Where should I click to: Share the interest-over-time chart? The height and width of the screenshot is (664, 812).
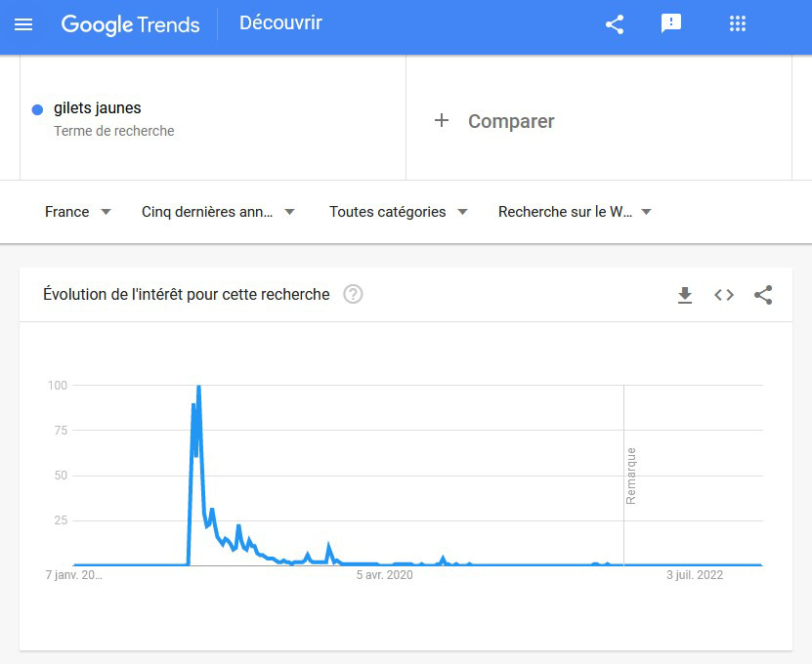[x=763, y=295]
